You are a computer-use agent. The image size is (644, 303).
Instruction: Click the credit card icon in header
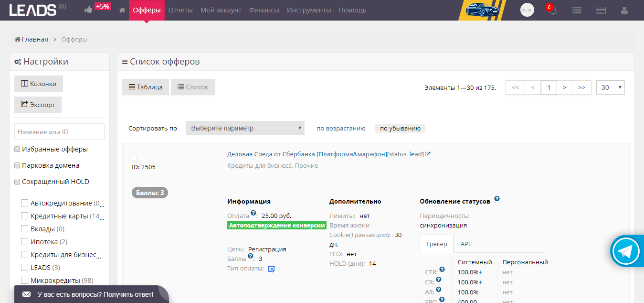pos(601,10)
